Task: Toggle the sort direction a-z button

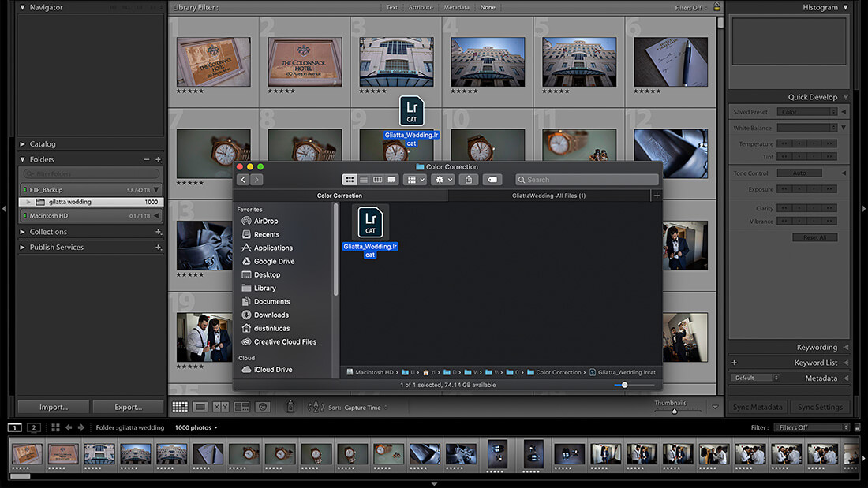Action: click(x=315, y=408)
